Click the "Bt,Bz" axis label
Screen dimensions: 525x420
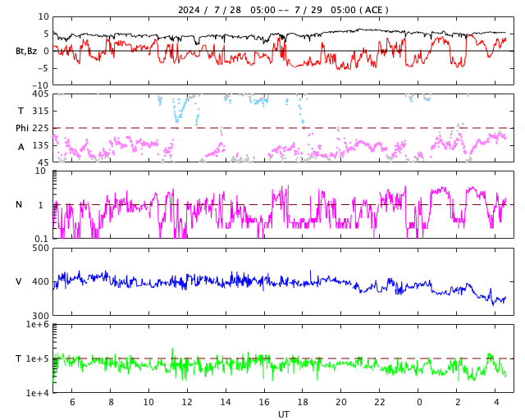pos(26,51)
